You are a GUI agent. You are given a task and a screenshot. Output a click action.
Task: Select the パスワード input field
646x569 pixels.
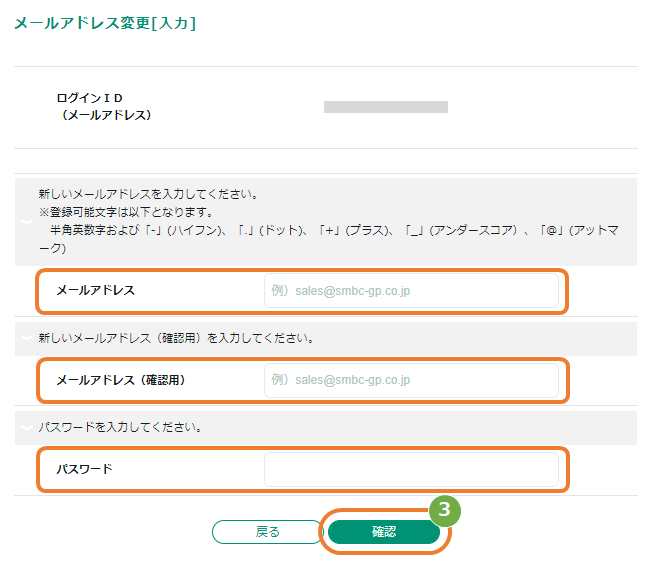(411, 469)
